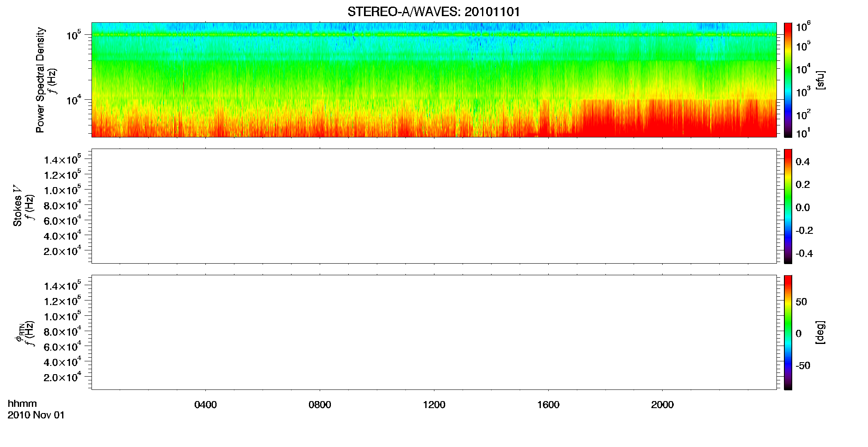Click the phi RTN degrees color bar
This screenshot has height=447, width=868.
[788, 332]
